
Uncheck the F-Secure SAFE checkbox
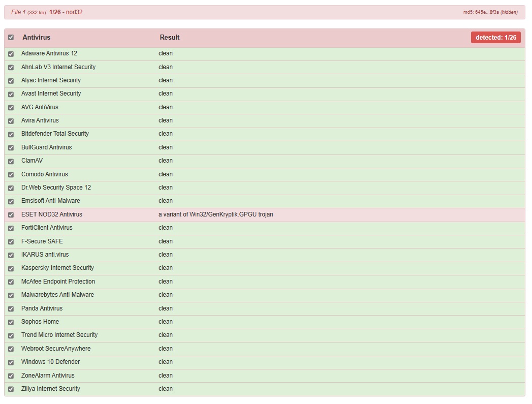pyautogui.click(x=11, y=242)
